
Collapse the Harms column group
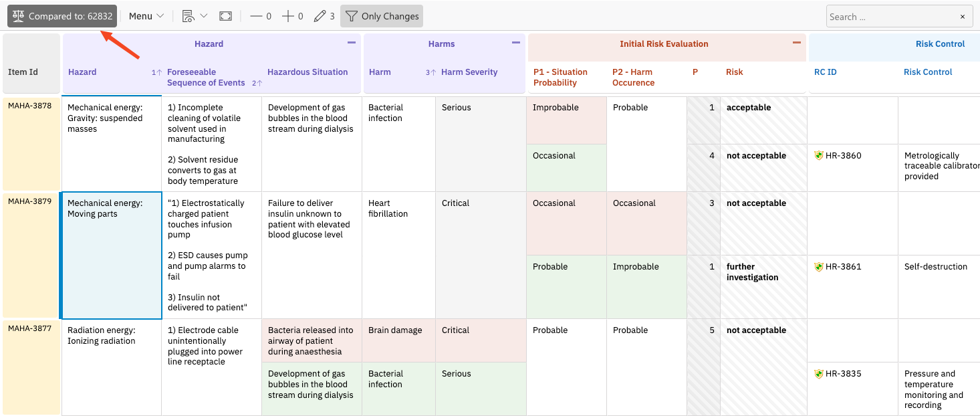(515, 43)
